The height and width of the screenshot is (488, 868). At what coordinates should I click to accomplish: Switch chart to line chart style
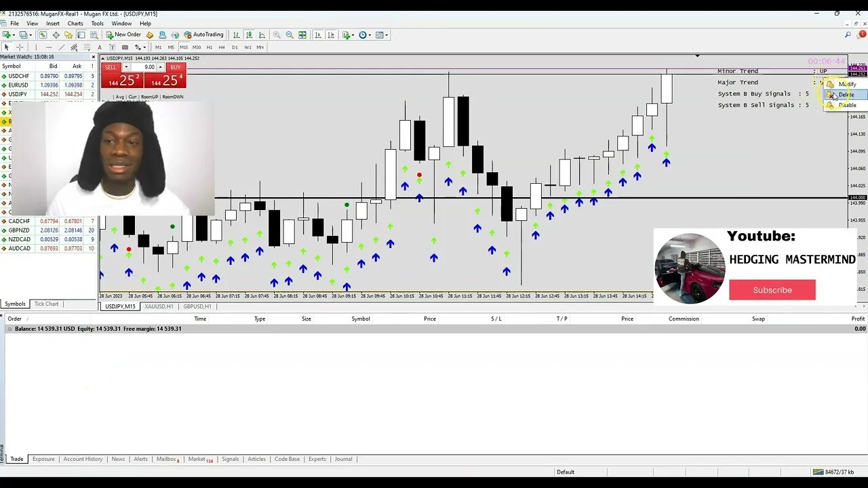(262, 35)
